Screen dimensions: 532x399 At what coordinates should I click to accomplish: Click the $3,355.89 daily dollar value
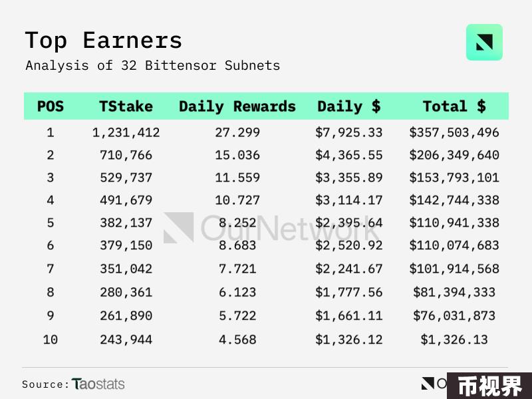tap(348, 178)
